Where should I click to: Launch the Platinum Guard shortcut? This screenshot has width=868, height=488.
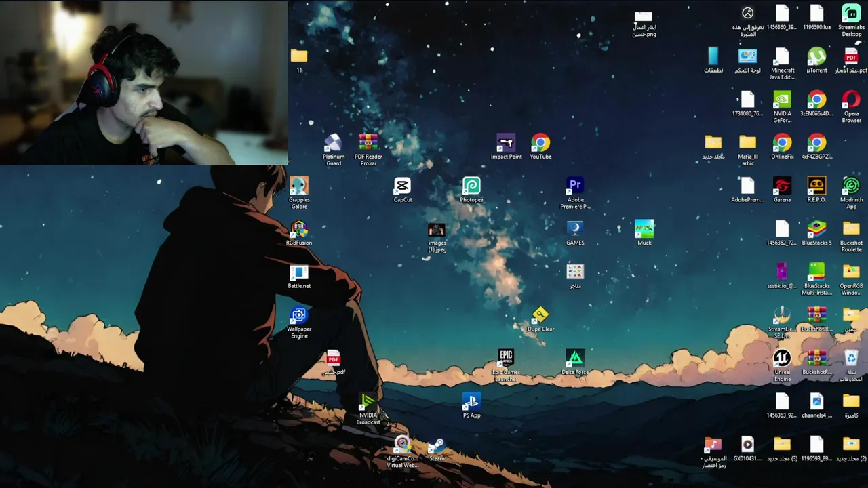[x=333, y=150]
